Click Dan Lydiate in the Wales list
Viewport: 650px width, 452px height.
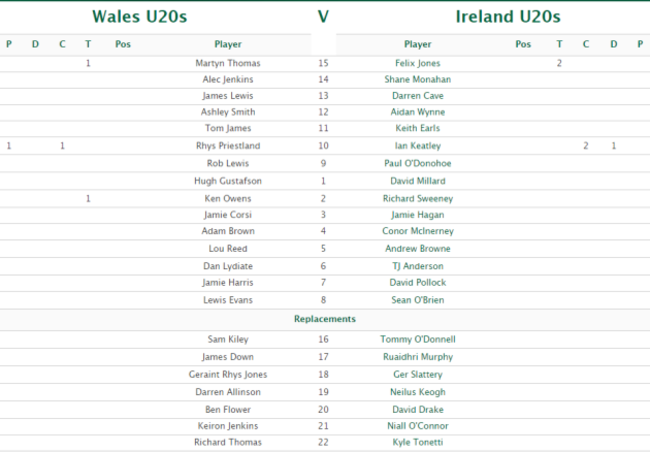click(228, 266)
